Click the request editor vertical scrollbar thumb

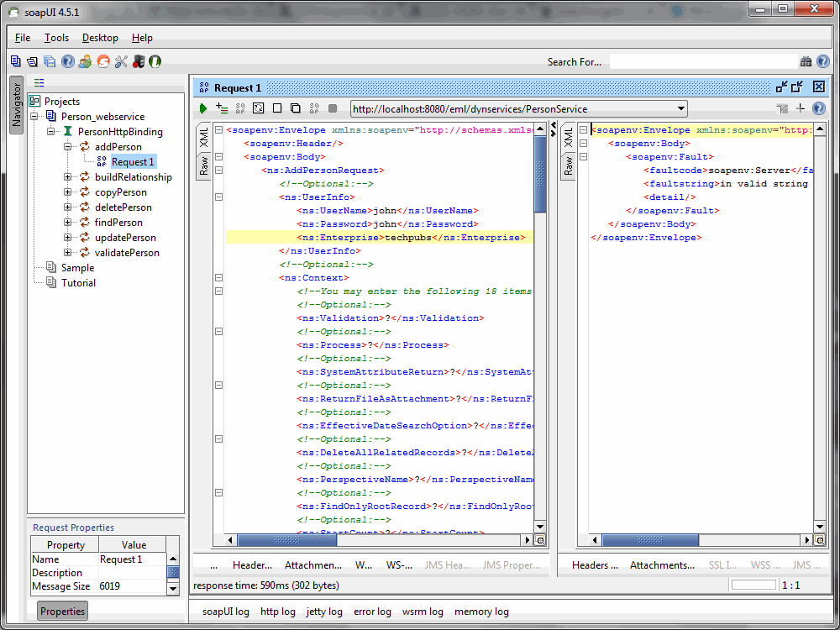click(x=540, y=174)
